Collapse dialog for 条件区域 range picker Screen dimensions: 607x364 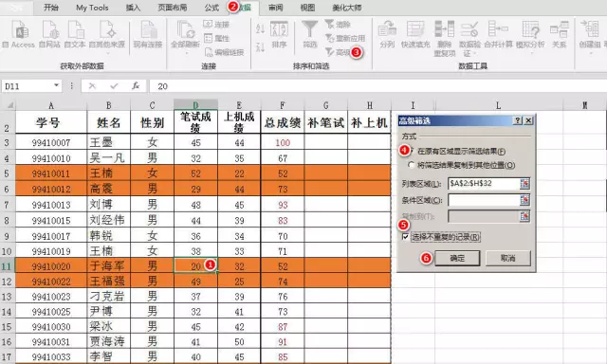[524, 200]
